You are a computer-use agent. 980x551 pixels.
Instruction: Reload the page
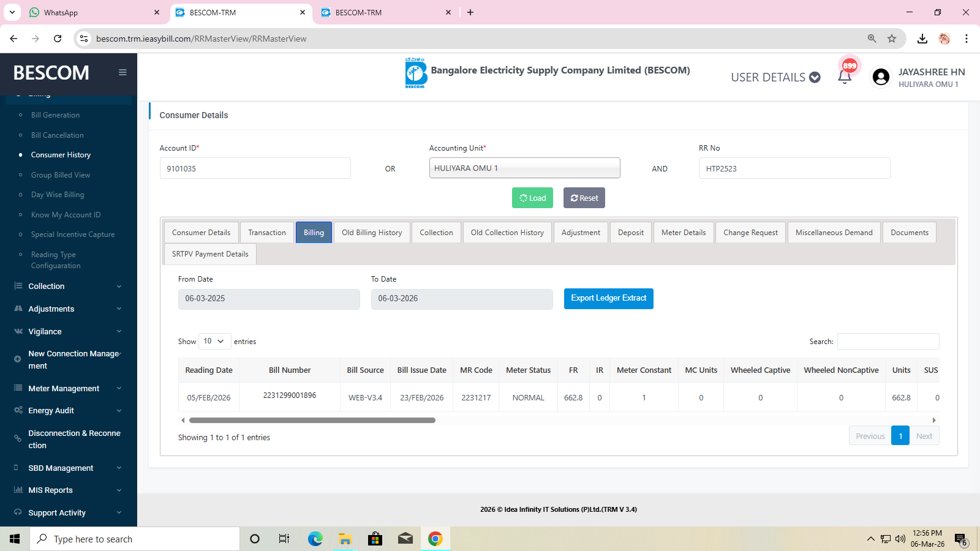coord(58,39)
